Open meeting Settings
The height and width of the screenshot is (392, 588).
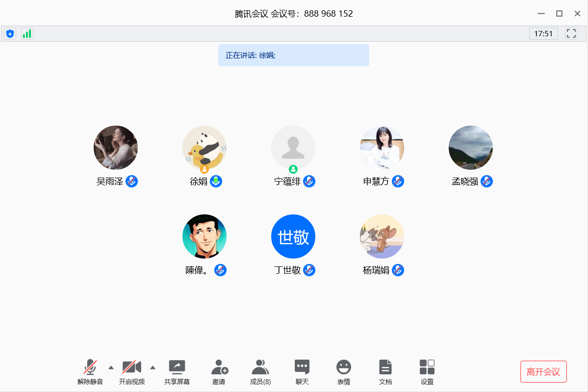427,372
